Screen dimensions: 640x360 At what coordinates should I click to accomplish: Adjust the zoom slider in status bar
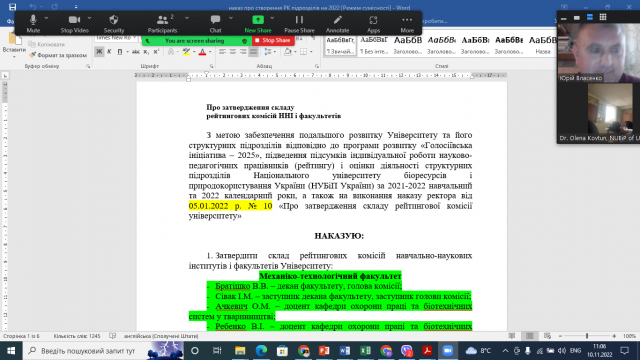coord(587,336)
